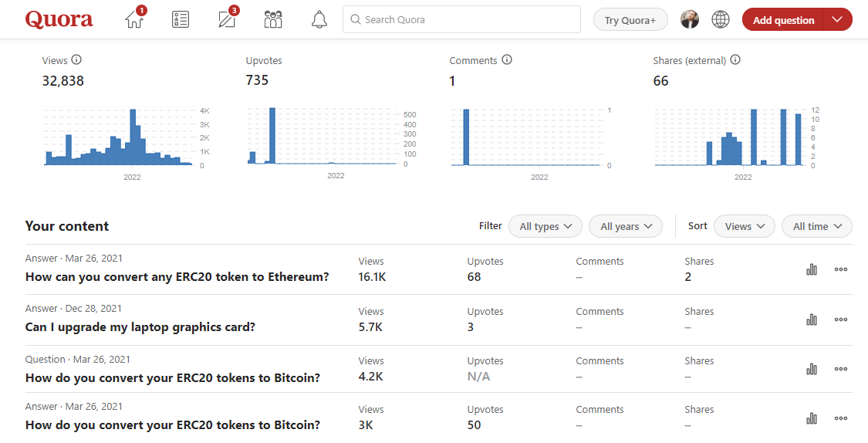View stats chart icon for ERC20 Ethereum answer
This screenshot has width=868, height=443.
pyautogui.click(x=812, y=269)
